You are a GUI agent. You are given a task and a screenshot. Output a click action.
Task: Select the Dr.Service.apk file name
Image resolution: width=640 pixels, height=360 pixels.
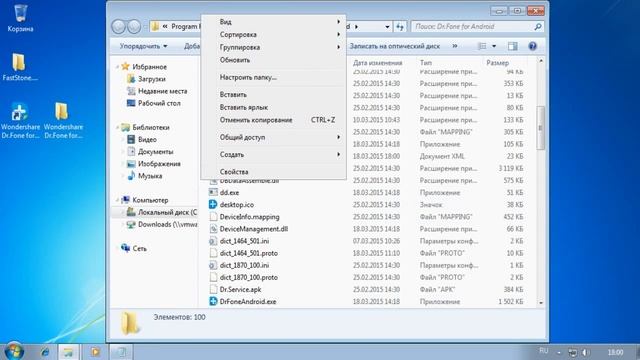[240, 289]
